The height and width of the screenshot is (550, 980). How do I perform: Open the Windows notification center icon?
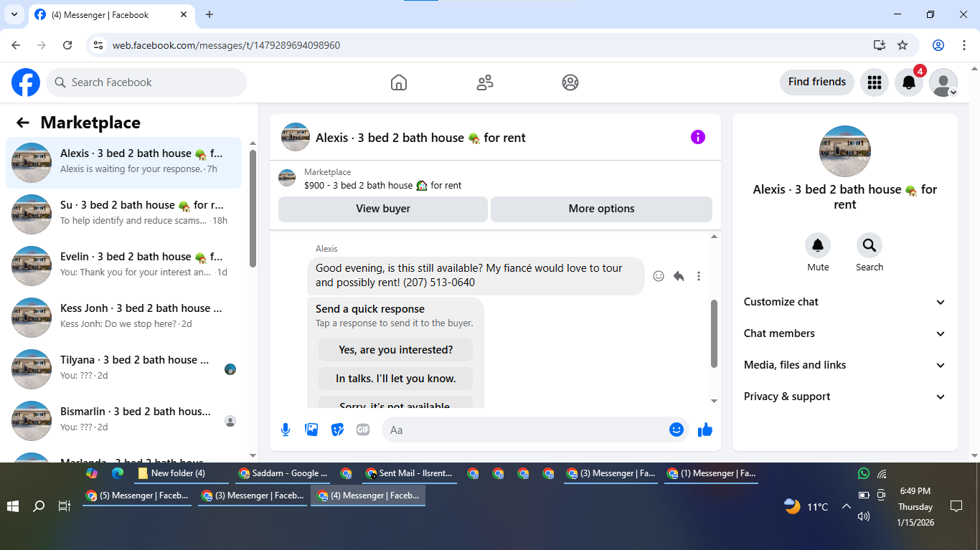coord(956,506)
